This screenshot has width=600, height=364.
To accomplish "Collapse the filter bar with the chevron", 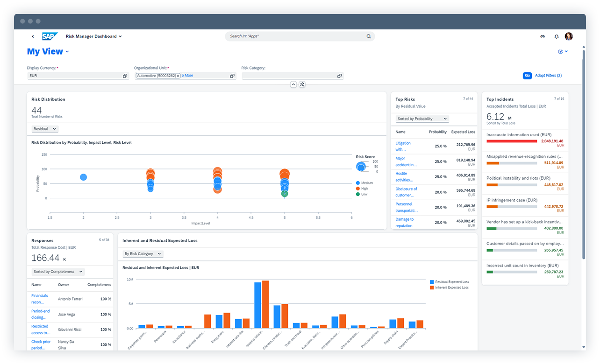I will pyautogui.click(x=293, y=84).
